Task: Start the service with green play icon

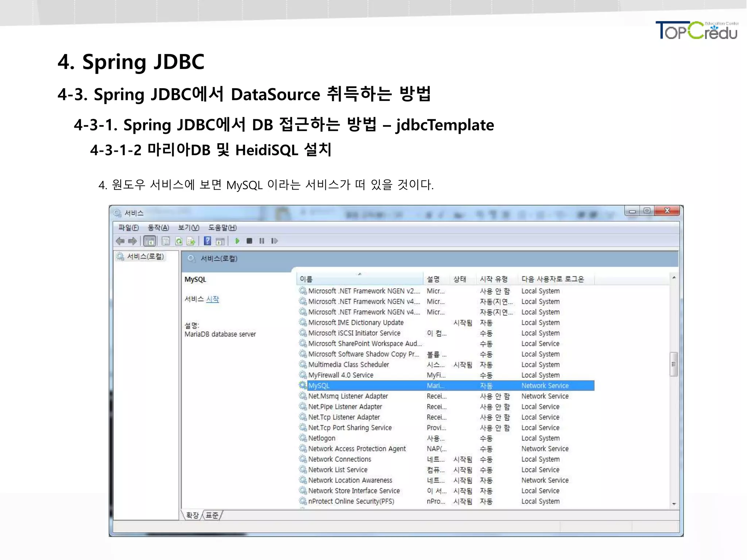Action: [237, 241]
